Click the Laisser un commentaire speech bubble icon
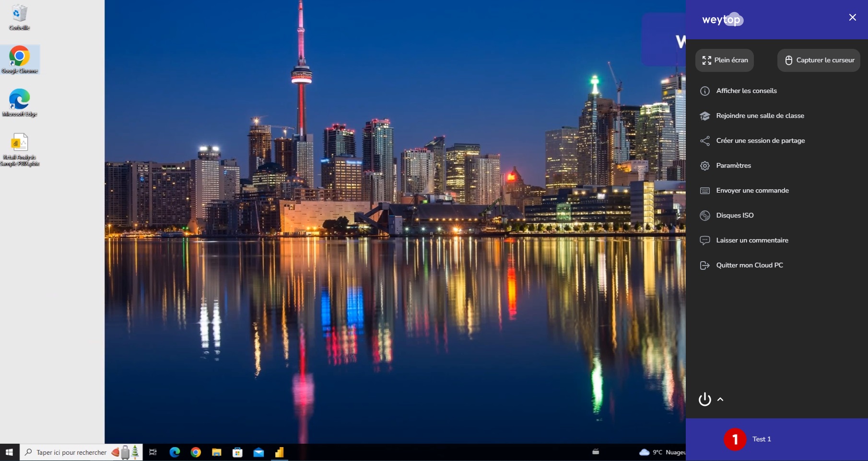 [x=705, y=240]
